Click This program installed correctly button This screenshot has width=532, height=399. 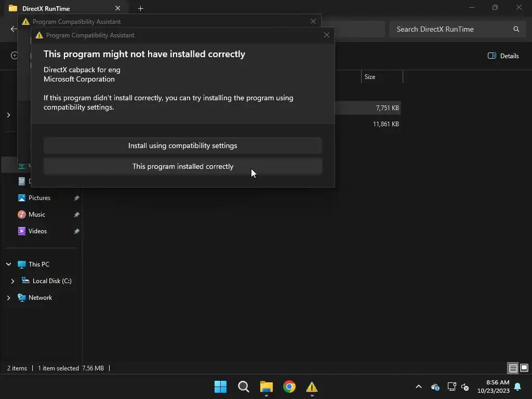pos(182,166)
